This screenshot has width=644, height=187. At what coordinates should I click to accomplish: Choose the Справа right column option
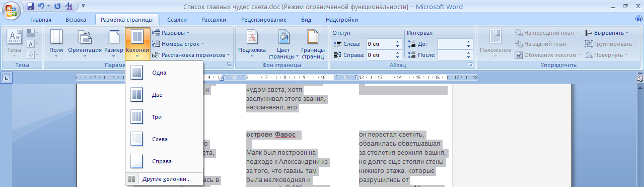pyautogui.click(x=164, y=161)
